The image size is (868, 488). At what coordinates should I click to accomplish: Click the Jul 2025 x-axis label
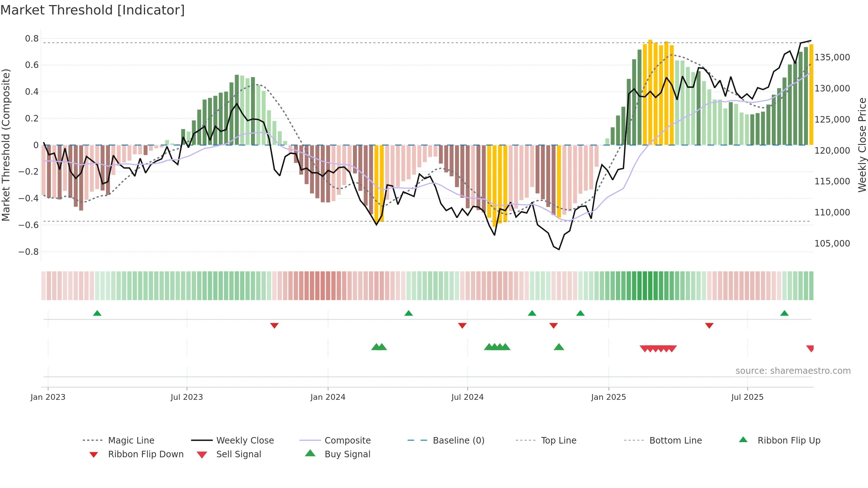click(747, 397)
